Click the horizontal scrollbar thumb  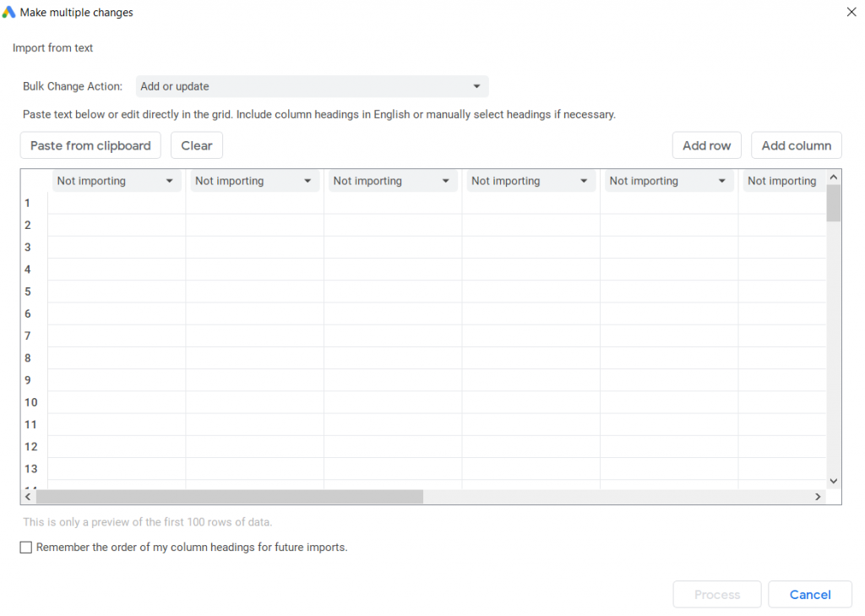(228, 497)
